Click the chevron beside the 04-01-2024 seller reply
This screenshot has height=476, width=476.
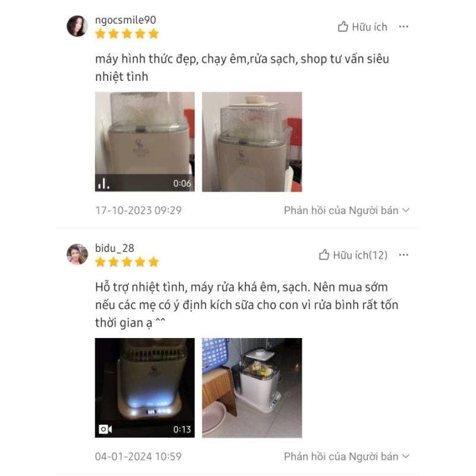pos(406,456)
